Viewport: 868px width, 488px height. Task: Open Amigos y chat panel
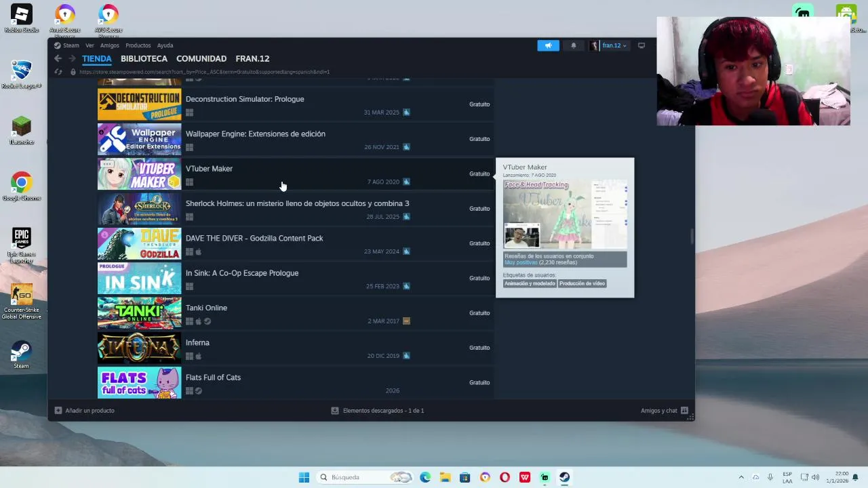click(665, 411)
